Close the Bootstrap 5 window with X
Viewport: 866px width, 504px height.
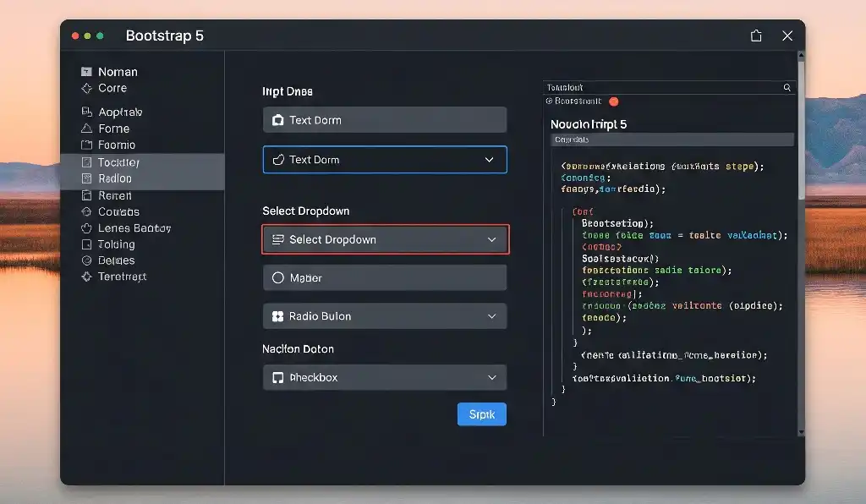click(x=787, y=36)
